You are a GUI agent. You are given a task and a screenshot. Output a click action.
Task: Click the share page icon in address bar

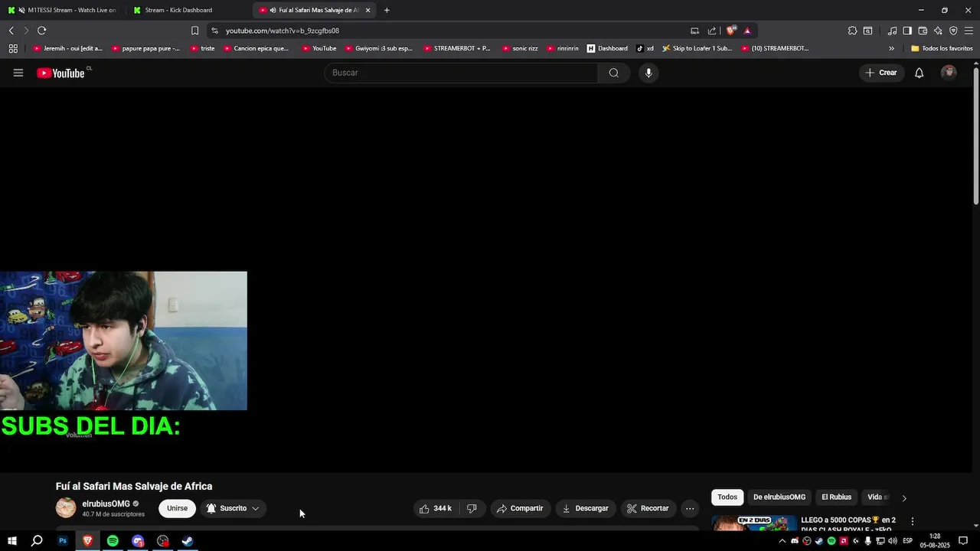click(712, 31)
